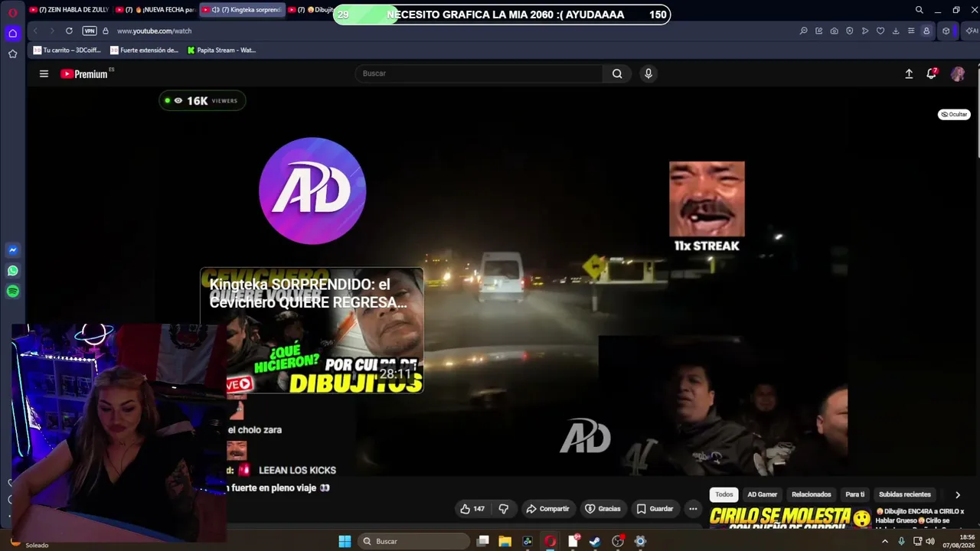Screen dimensions: 980x551
Task: Like the video with thumbs up
Action: click(x=472, y=509)
